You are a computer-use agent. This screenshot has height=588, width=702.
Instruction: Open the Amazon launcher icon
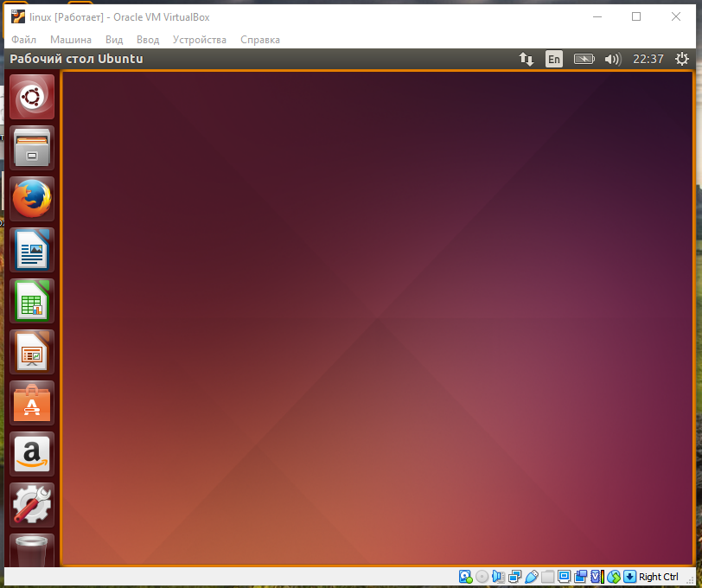pyautogui.click(x=32, y=454)
